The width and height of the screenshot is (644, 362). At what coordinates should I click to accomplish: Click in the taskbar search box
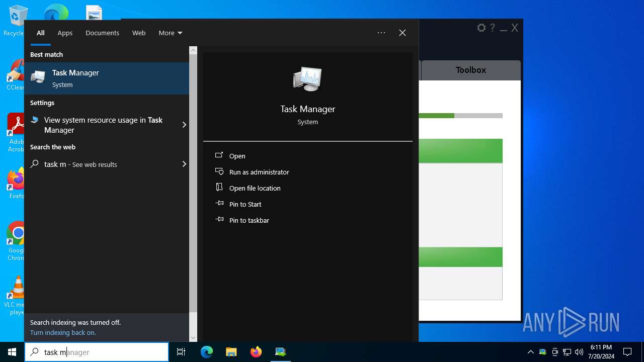pyautogui.click(x=101, y=352)
